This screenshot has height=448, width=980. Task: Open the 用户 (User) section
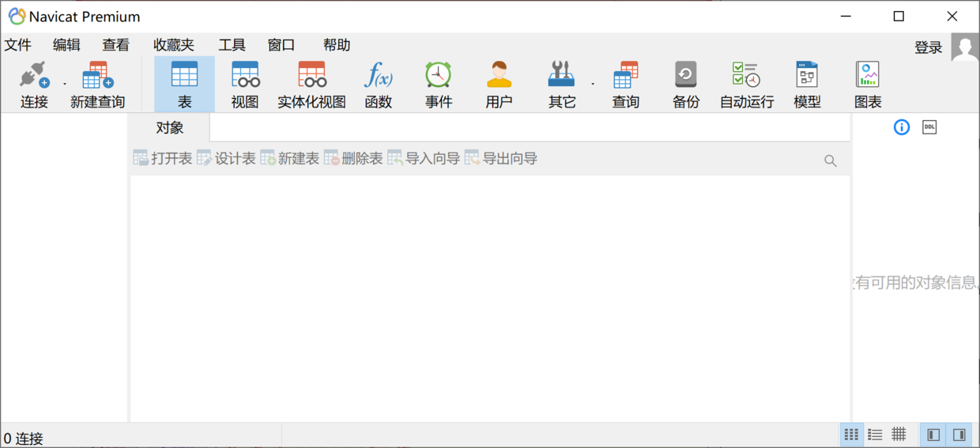coord(499,84)
